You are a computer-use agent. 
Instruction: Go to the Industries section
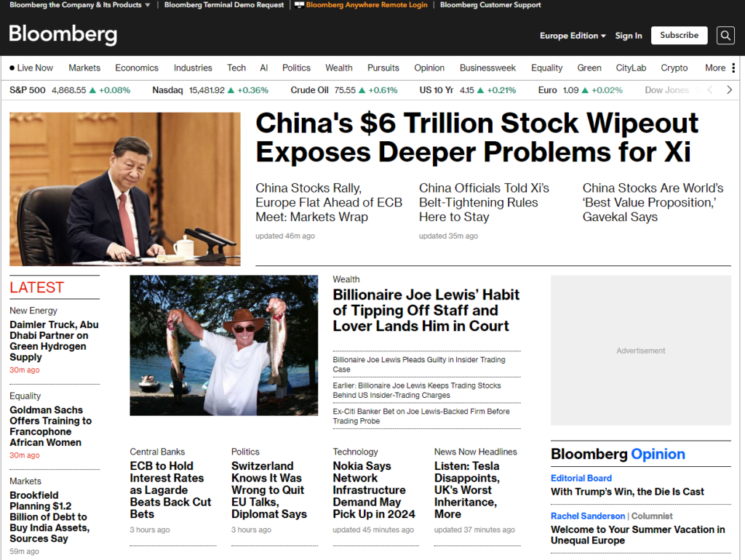(193, 68)
